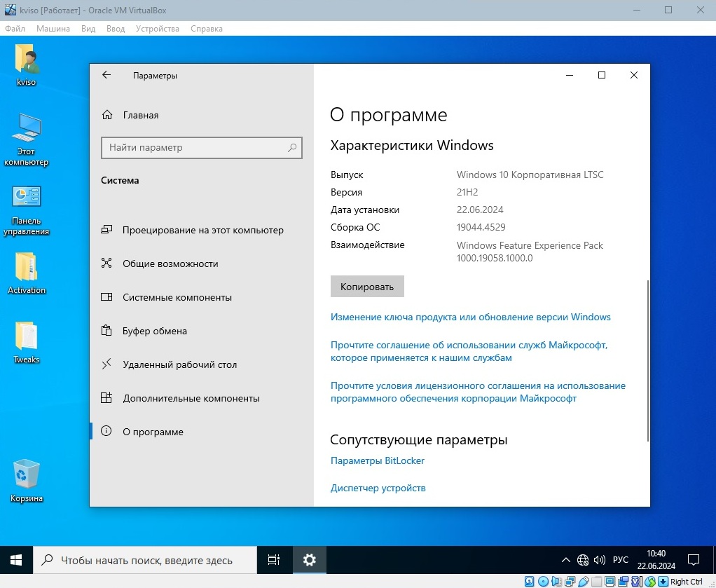This screenshot has height=588, width=716.
Task: Click the Найти параметр search field
Action: tap(201, 148)
